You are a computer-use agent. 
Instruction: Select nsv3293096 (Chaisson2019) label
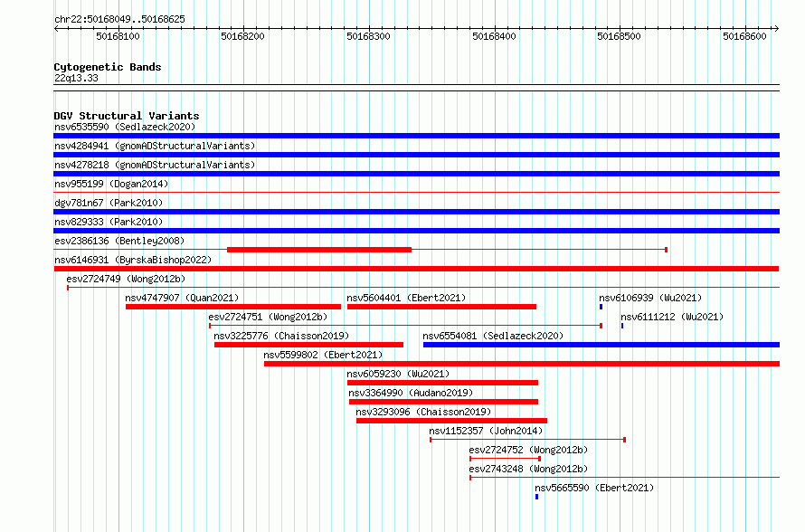(423, 412)
